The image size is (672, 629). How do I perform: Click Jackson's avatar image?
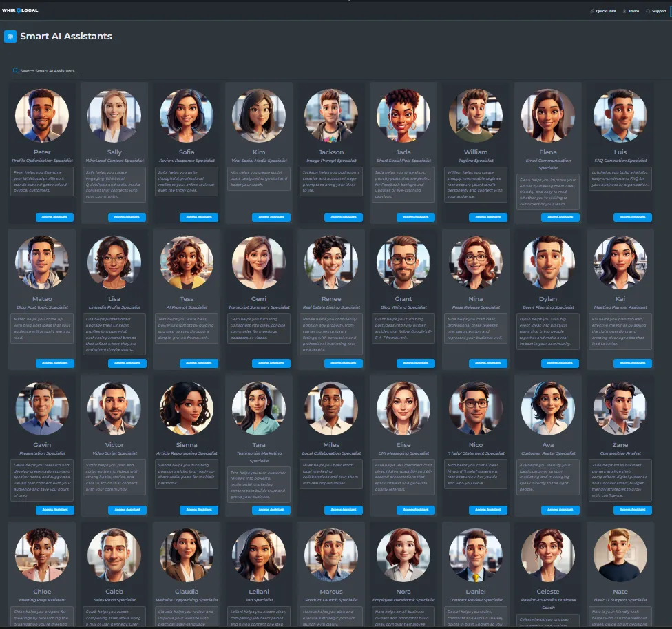click(331, 116)
